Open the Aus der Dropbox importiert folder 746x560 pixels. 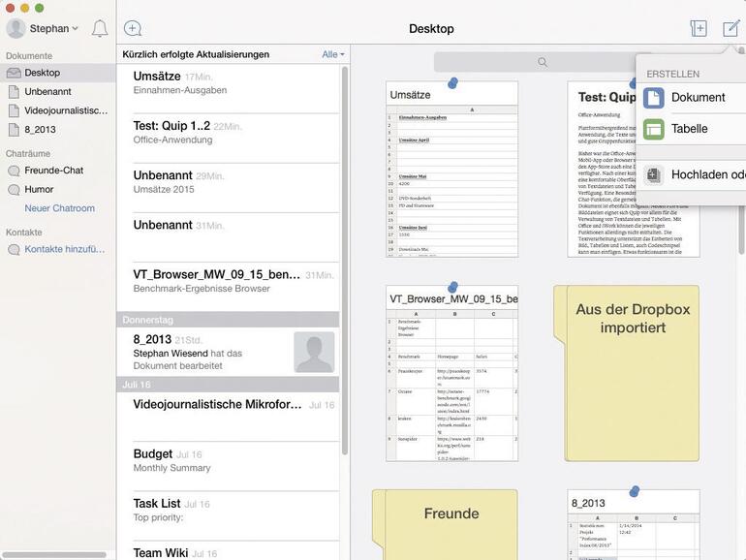coord(627,373)
